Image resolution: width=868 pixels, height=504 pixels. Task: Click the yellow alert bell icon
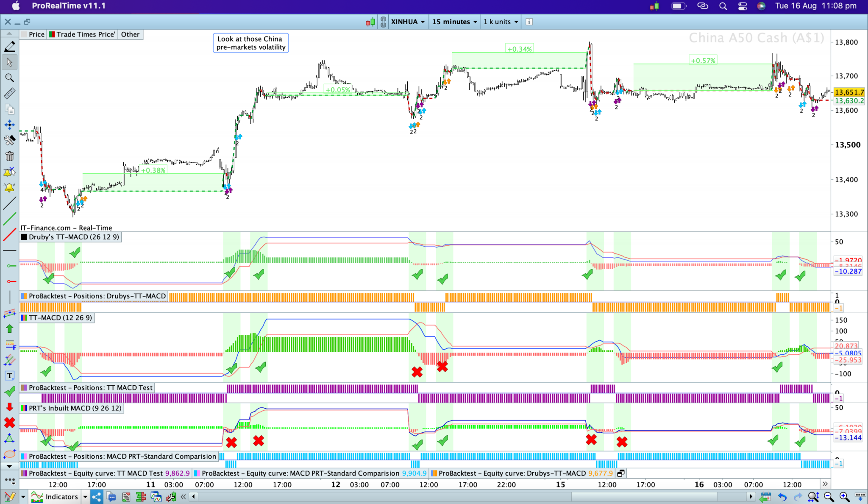[x=9, y=187]
